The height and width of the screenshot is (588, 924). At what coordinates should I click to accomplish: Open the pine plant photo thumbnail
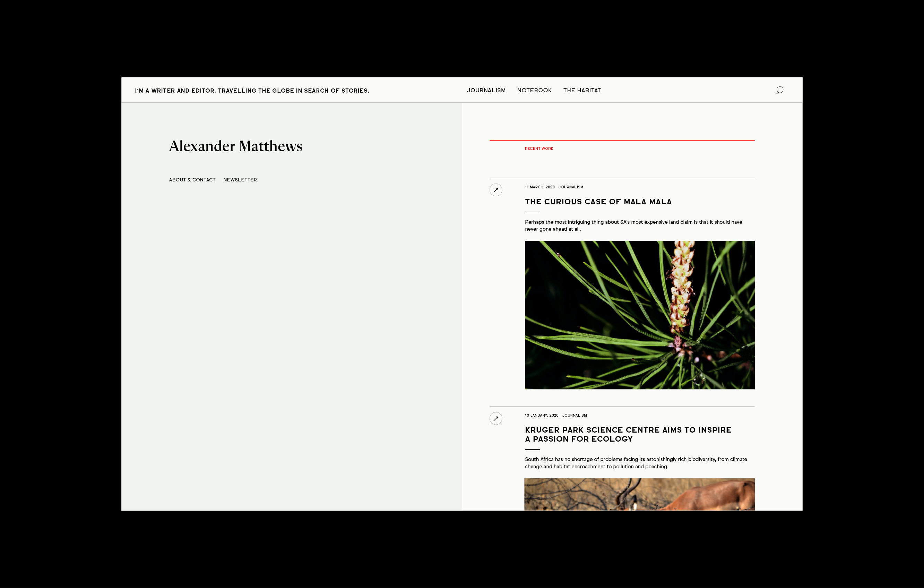point(639,315)
